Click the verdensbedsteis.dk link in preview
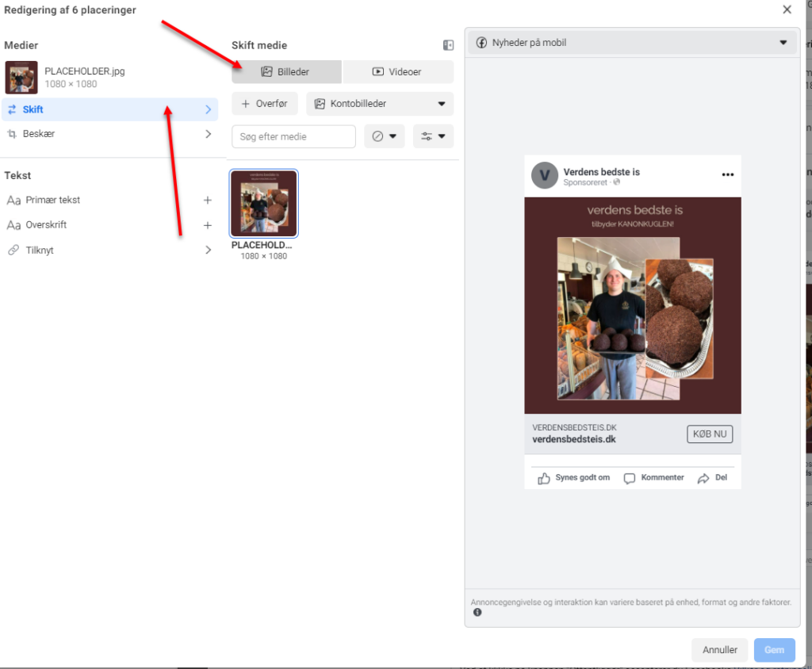The image size is (812, 669). [574, 440]
